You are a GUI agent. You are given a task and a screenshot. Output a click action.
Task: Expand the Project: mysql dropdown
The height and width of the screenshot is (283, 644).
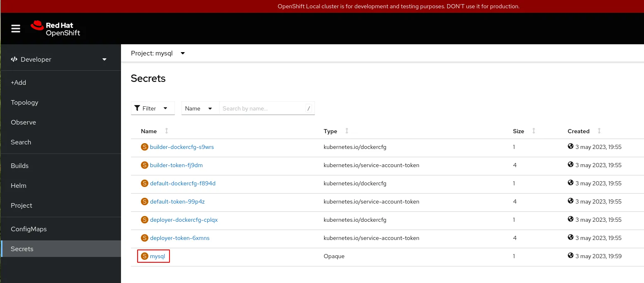point(158,53)
